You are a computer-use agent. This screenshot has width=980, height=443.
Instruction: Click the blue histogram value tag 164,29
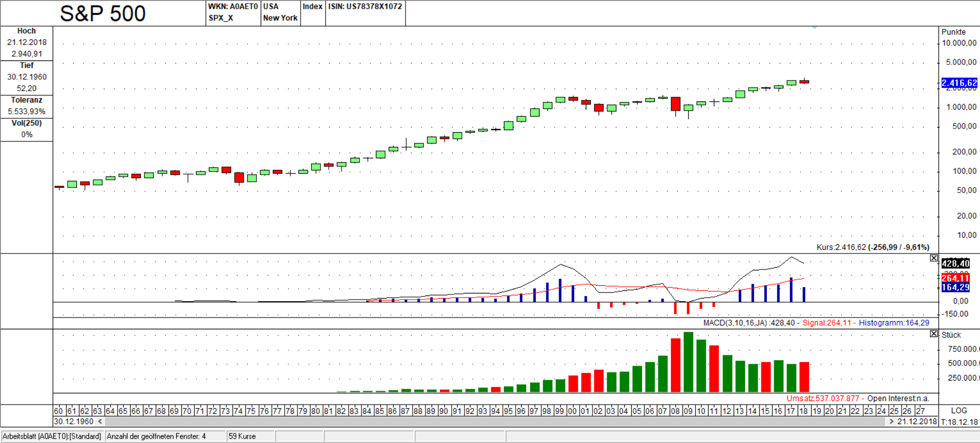pos(955,287)
